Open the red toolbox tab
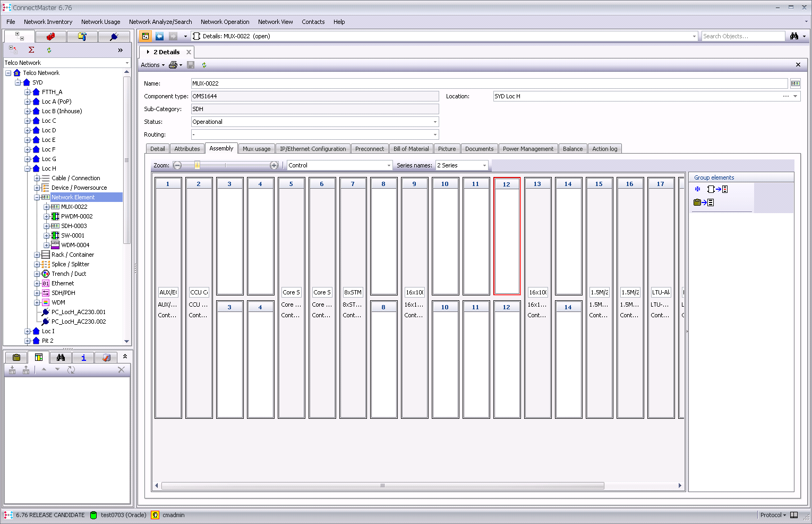This screenshot has height=524, width=812. pyautogui.click(x=51, y=36)
